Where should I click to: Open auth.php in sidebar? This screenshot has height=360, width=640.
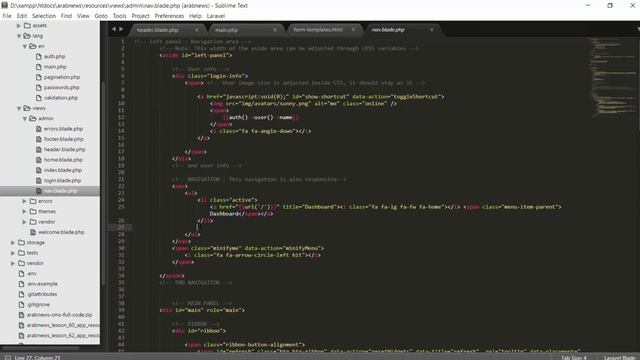(54, 56)
